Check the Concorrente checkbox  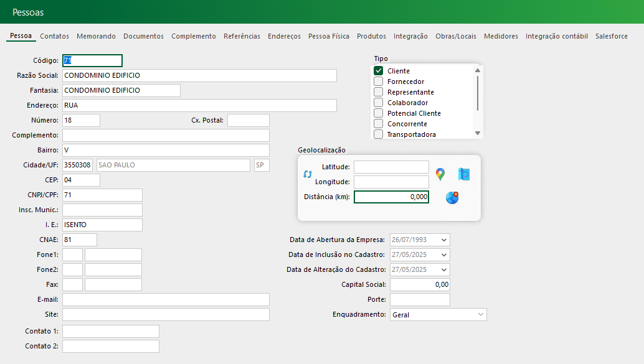(x=378, y=124)
